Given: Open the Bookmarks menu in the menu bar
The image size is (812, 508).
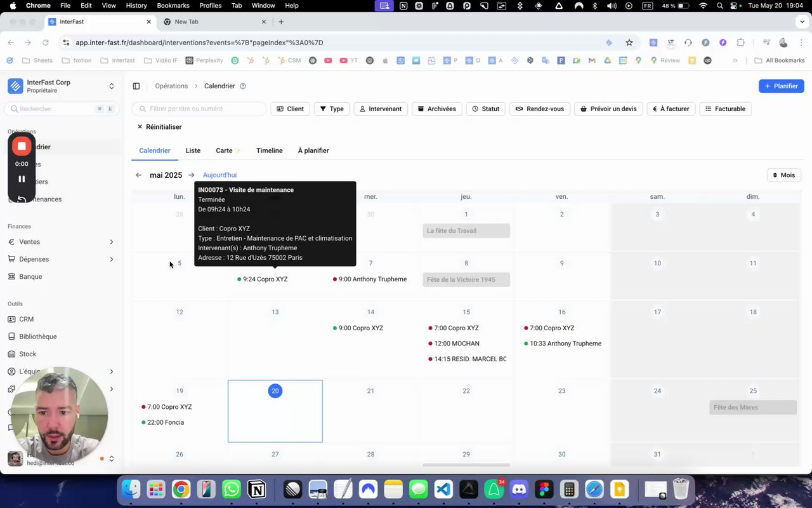Looking at the screenshot, I should pos(173,5).
